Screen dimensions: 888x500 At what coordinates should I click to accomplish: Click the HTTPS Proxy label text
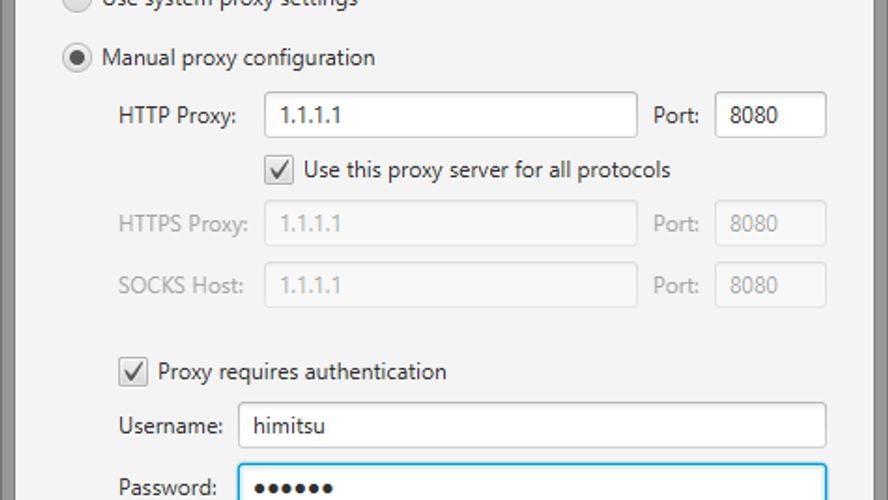[x=182, y=224]
